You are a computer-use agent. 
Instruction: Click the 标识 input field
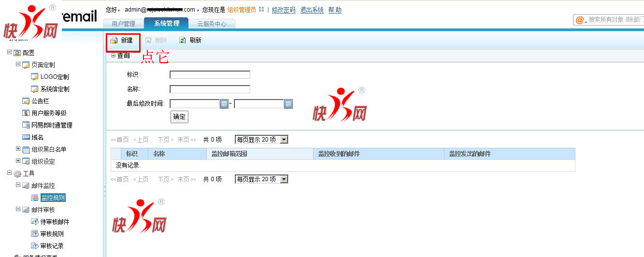coord(210,75)
